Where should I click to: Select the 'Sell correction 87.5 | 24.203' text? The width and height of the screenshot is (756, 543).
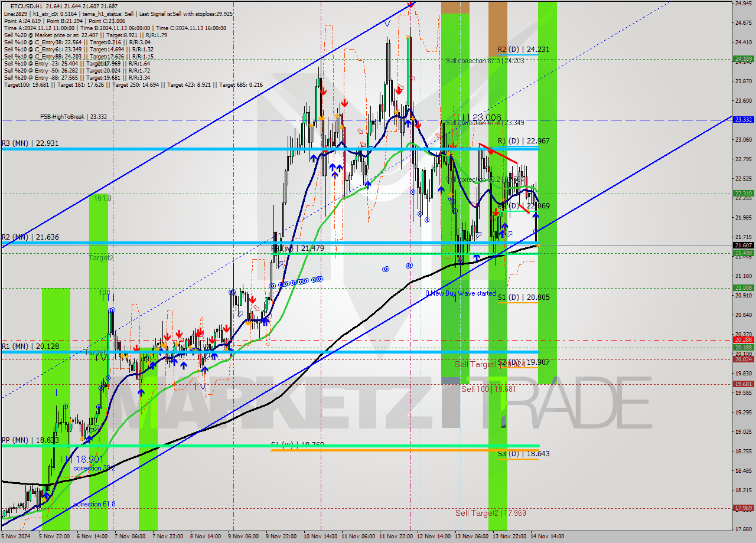(485, 61)
